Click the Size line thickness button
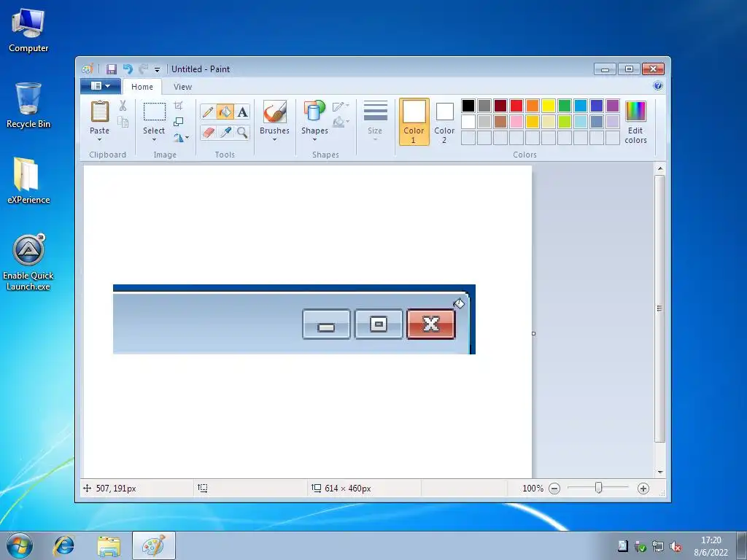 (376, 121)
